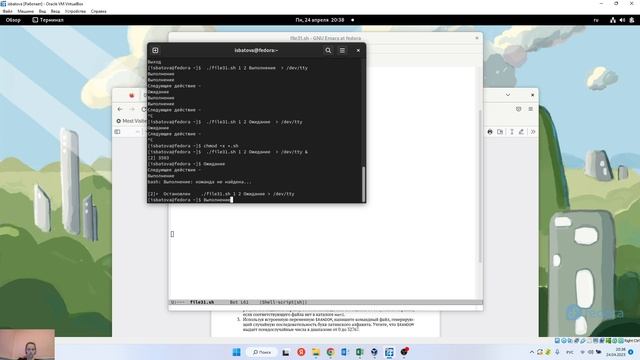
Task: Open the GNOME power system menu icon
Action: [x=632, y=20]
